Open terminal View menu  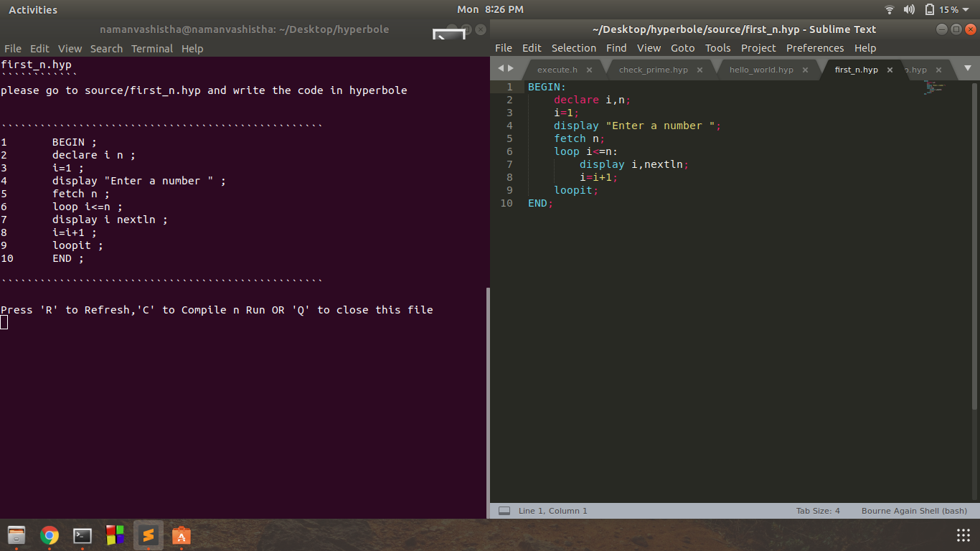click(x=70, y=49)
